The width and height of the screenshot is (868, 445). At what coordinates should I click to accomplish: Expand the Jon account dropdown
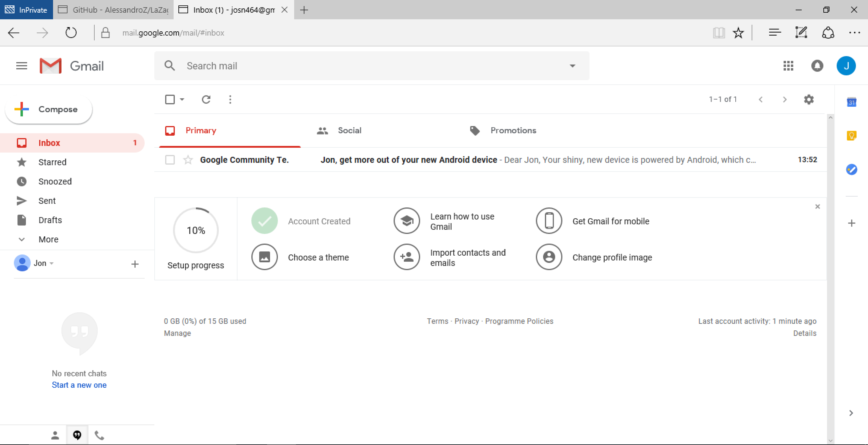(x=52, y=263)
